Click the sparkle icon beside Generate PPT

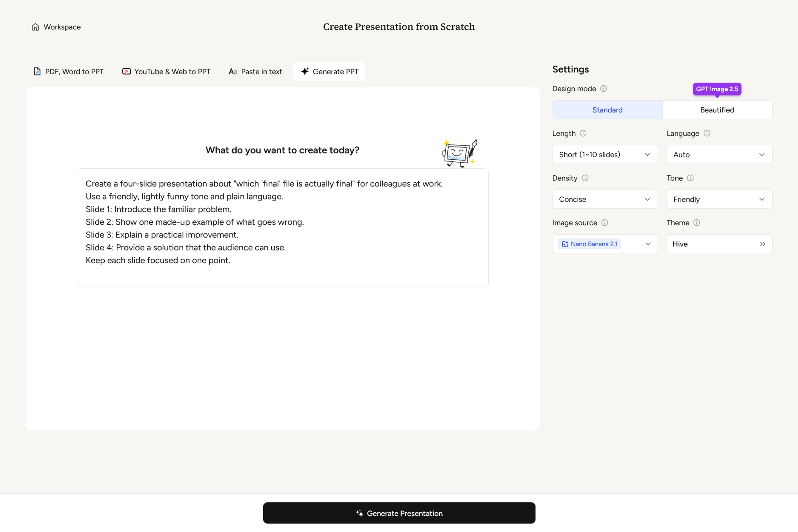coord(305,71)
